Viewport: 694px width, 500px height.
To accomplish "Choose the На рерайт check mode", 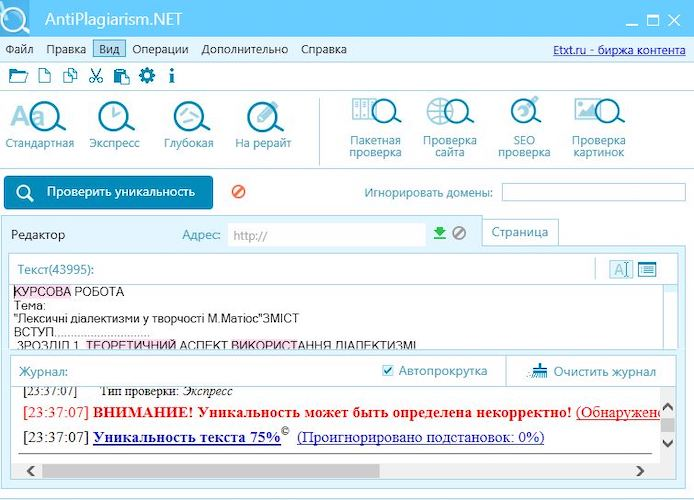I will tap(263, 125).
